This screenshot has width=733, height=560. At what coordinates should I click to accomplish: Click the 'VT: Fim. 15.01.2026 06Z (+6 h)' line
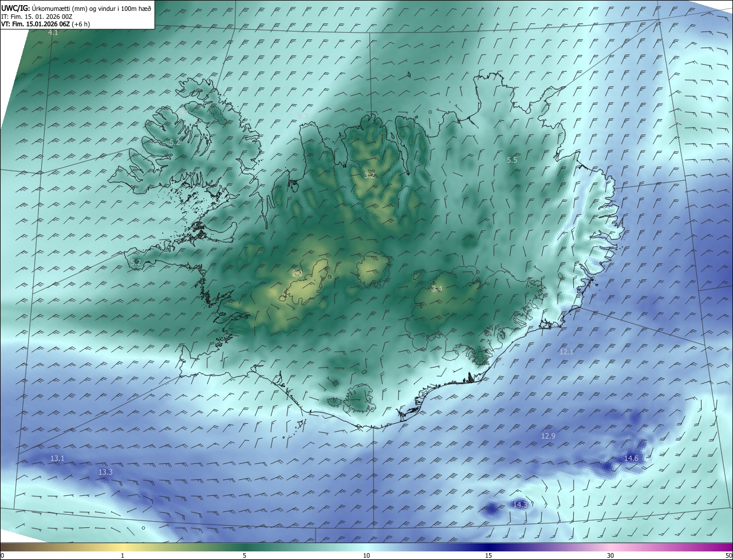[45, 24]
